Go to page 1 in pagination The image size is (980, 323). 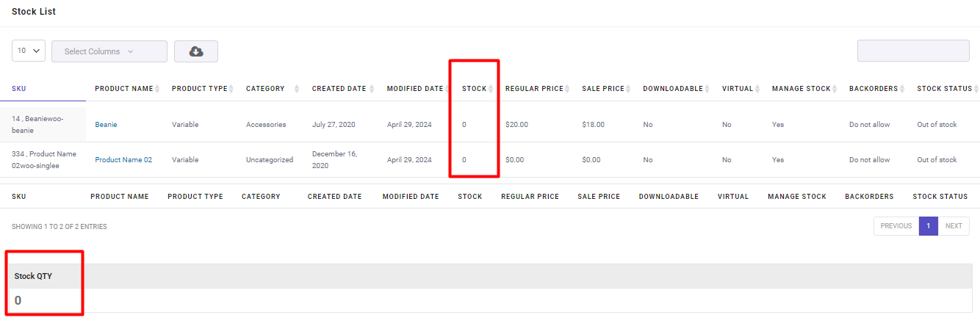pyautogui.click(x=928, y=226)
